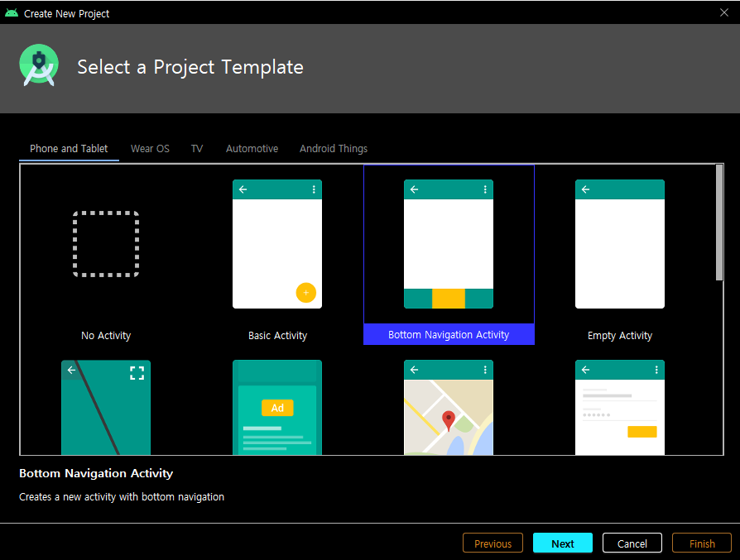Choose the Fullscreen Activity template with diagonal line
This screenshot has width=740, height=560.
click(x=106, y=407)
